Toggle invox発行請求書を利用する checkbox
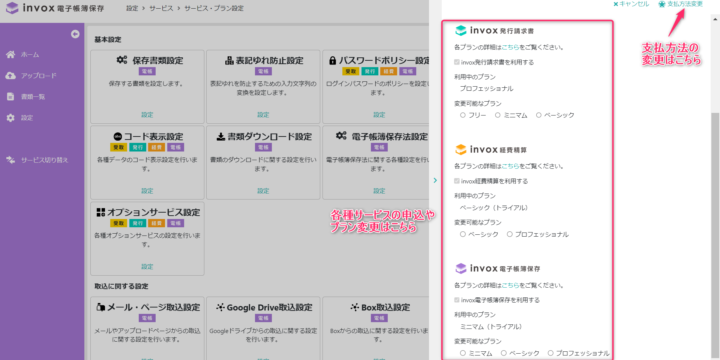The height and width of the screenshot is (360, 720). [456, 62]
